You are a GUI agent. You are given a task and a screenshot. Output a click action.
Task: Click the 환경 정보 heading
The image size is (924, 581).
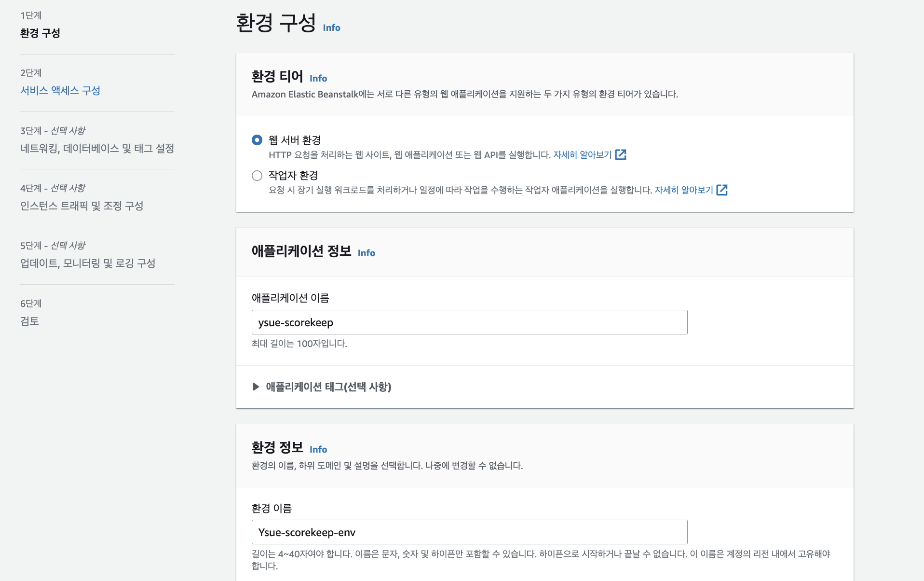pyautogui.click(x=277, y=448)
